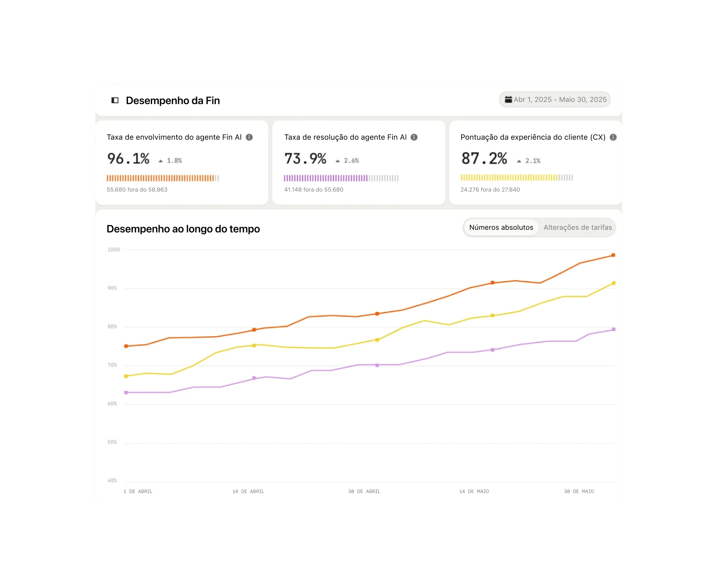Click the 1.8% increase arrow indicator
This screenshot has height=588, width=717.
click(161, 161)
